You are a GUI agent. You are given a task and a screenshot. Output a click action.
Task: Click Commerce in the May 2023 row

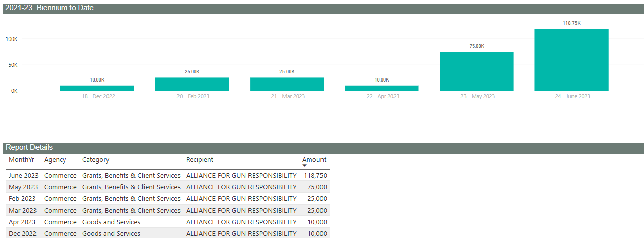tap(60, 187)
